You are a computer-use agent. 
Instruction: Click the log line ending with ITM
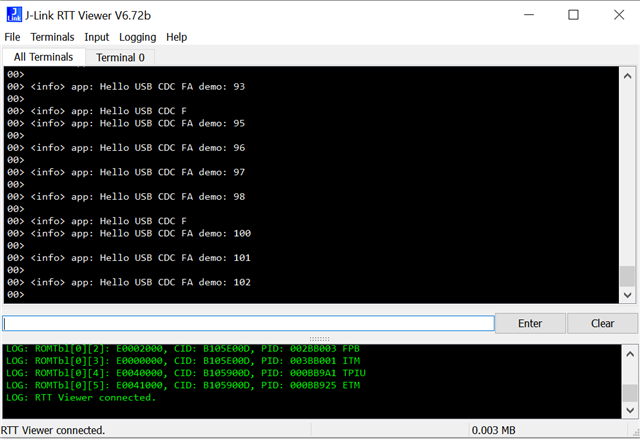pyautogui.click(x=183, y=361)
